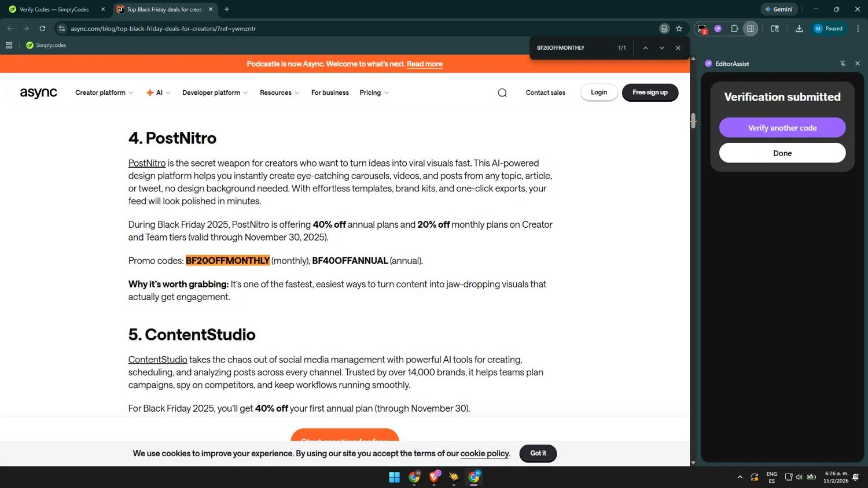The width and height of the screenshot is (868, 488).
Task: Show hidden system tray icons
Action: click(740, 477)
